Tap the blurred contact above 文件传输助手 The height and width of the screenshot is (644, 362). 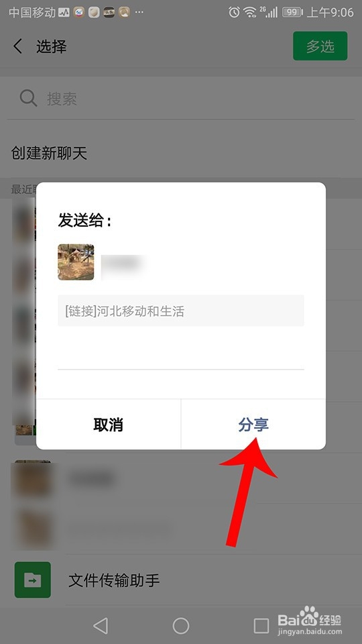tap(181, 528)
